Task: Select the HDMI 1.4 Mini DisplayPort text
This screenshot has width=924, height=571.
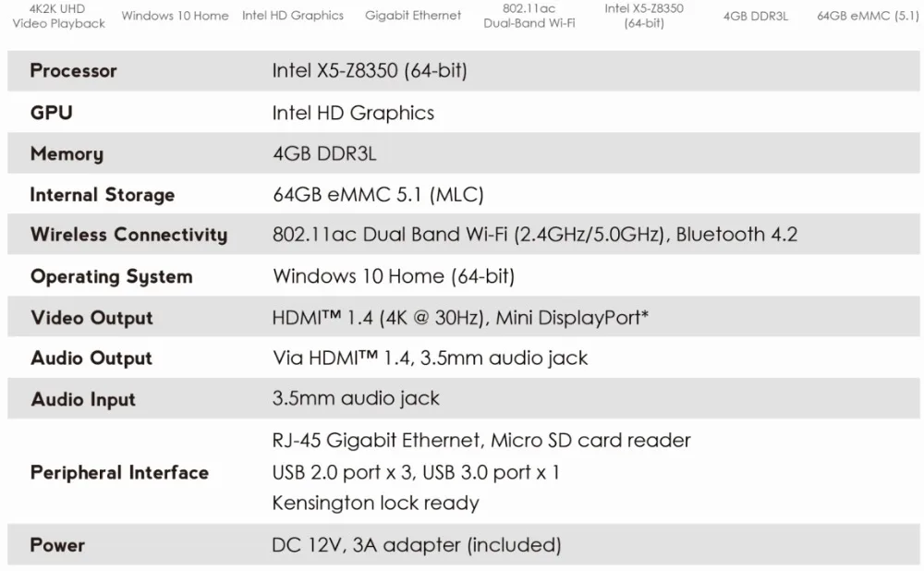Action: 460,318
